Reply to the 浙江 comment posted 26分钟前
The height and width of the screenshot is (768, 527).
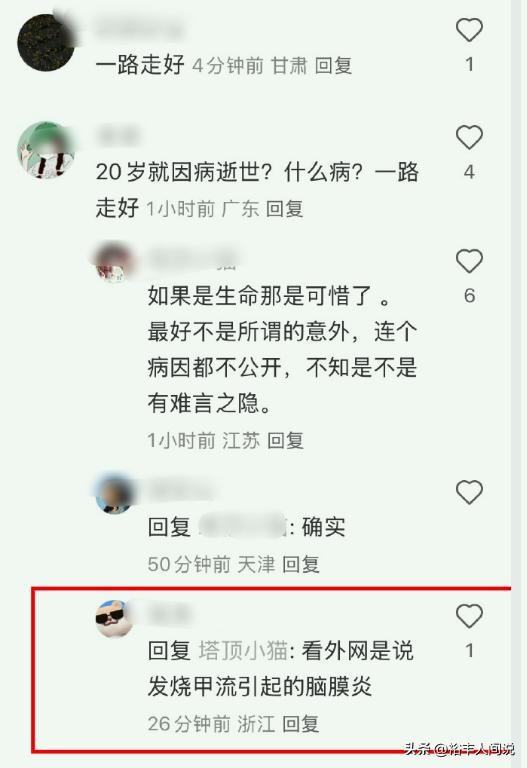tap(301, 723)
